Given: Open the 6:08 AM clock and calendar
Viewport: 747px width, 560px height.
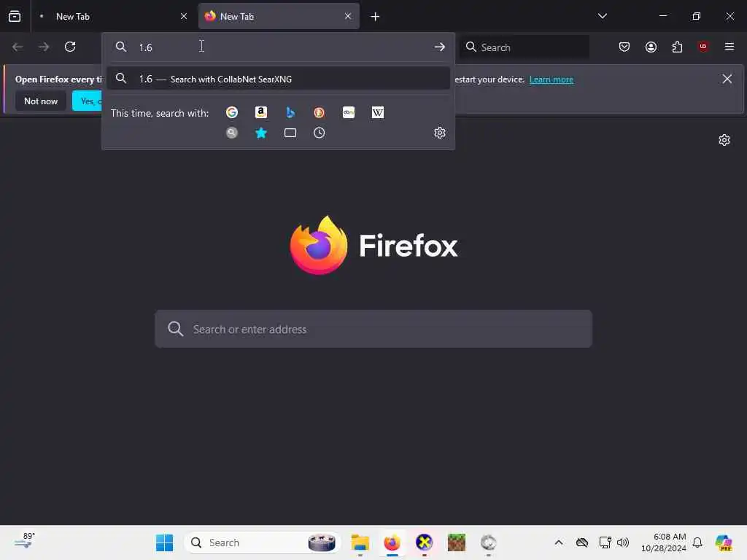Looking at the screenshot, I should pyautogui.click(x=664, y=542).
